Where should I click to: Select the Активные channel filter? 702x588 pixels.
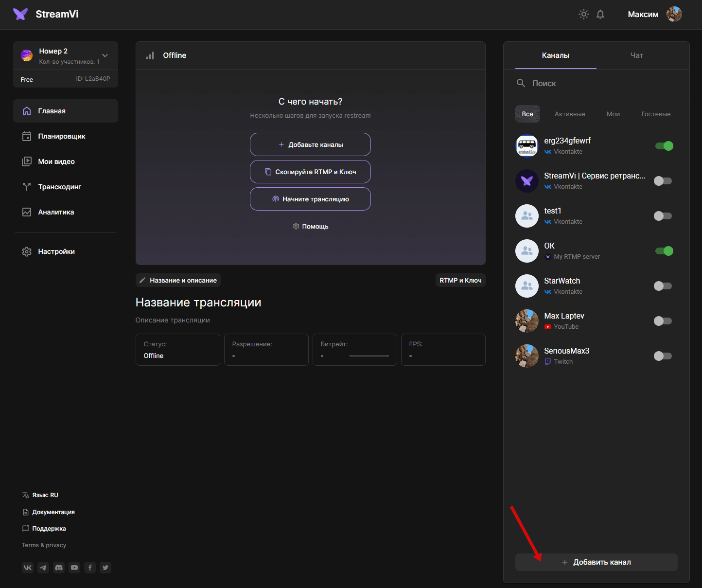[570, 114]
